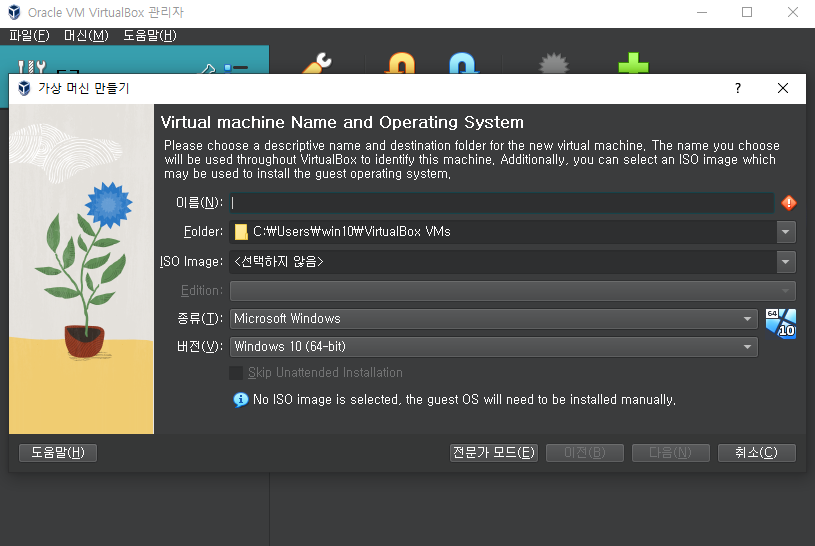Click the list menu icon in the Tools panel
The width and height of the screenshot is (815, 546).
(236, 68)
